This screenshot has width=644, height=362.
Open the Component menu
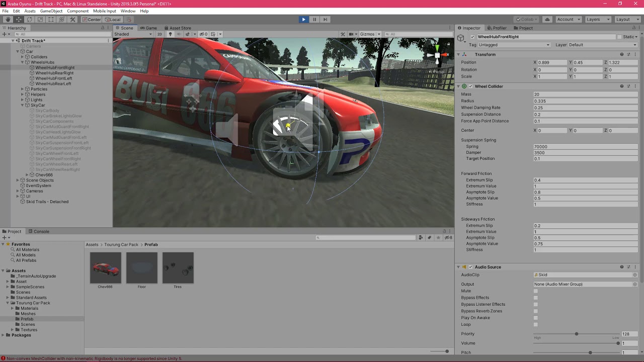click(x=77, y=11)
